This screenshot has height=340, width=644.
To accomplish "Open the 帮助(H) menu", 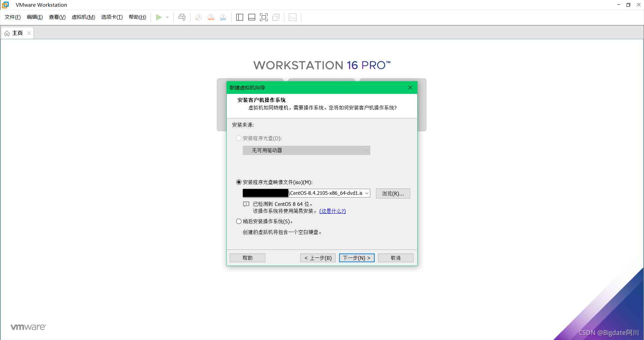I will click(138, 17).
